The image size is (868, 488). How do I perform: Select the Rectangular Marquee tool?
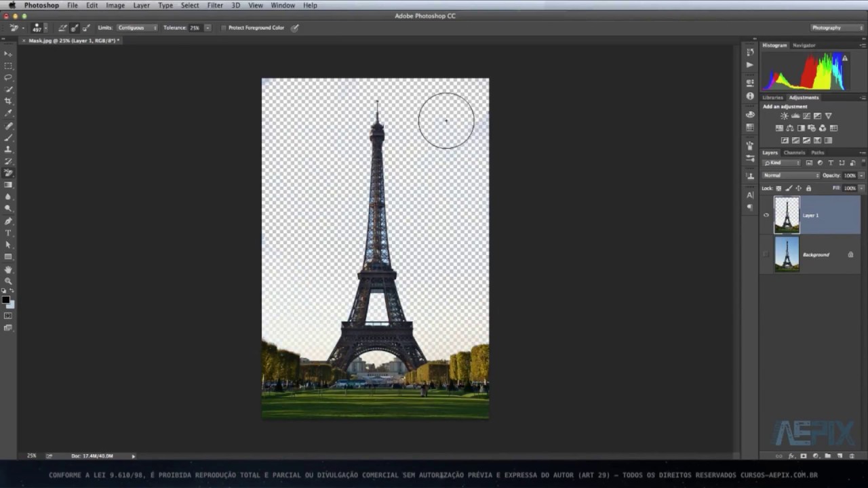(8, 66)
